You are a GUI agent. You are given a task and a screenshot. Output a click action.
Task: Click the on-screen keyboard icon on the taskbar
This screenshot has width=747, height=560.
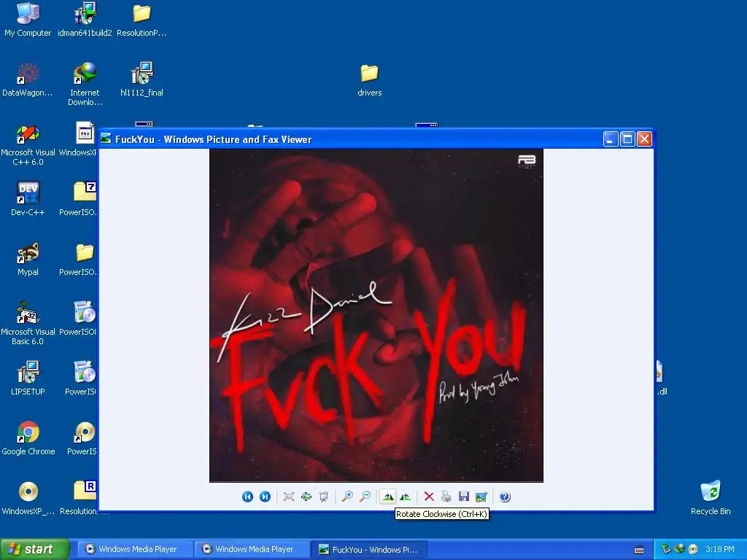coord(639,550)
